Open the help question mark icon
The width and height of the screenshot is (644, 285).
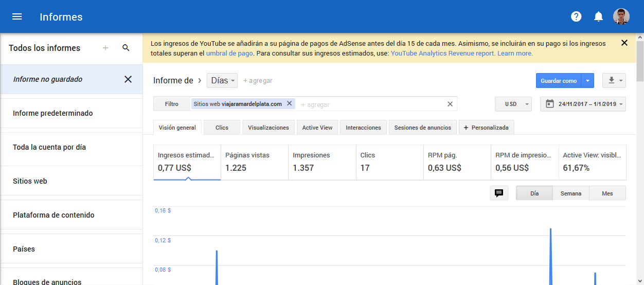click(x=576, y=16)
